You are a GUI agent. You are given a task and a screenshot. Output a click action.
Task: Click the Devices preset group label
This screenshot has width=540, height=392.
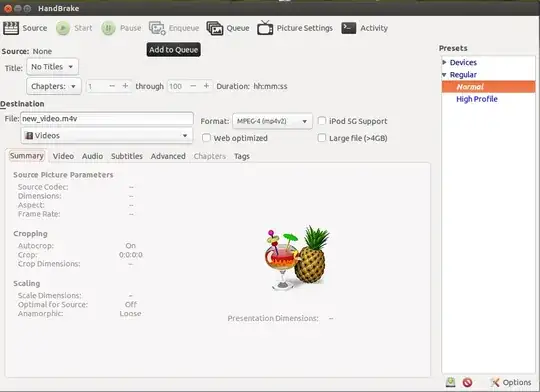(463, 62)
